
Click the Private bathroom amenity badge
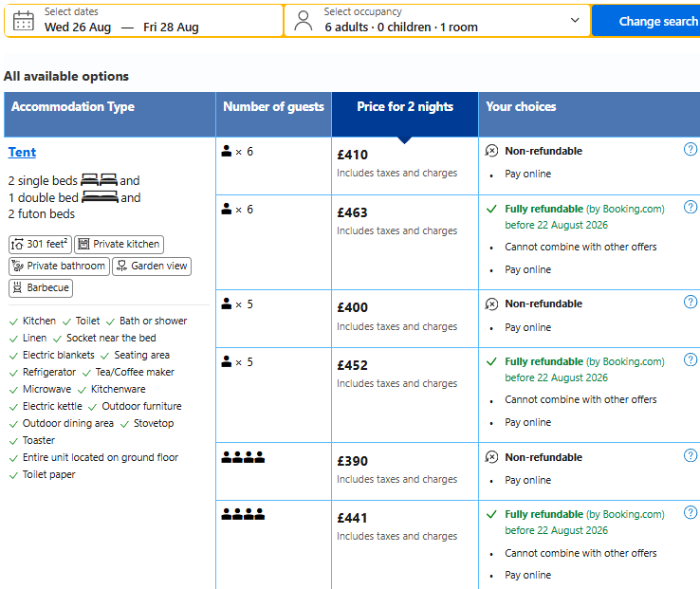pyautogui.click(x=59, y=267)
